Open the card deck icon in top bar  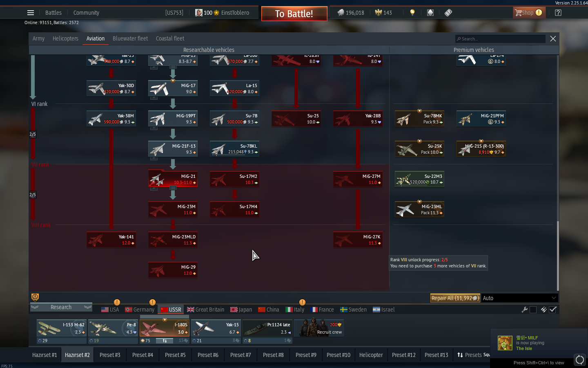[x=430, y=13]
